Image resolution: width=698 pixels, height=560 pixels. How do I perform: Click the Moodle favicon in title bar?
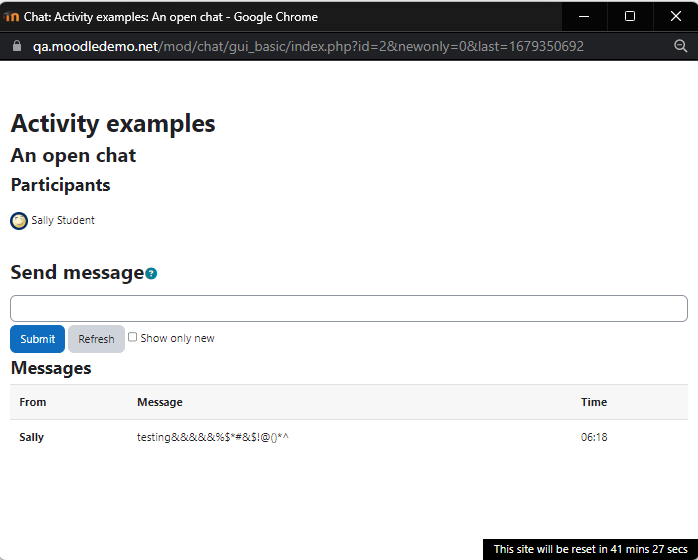pyautogui.click(x=12, y=17)
